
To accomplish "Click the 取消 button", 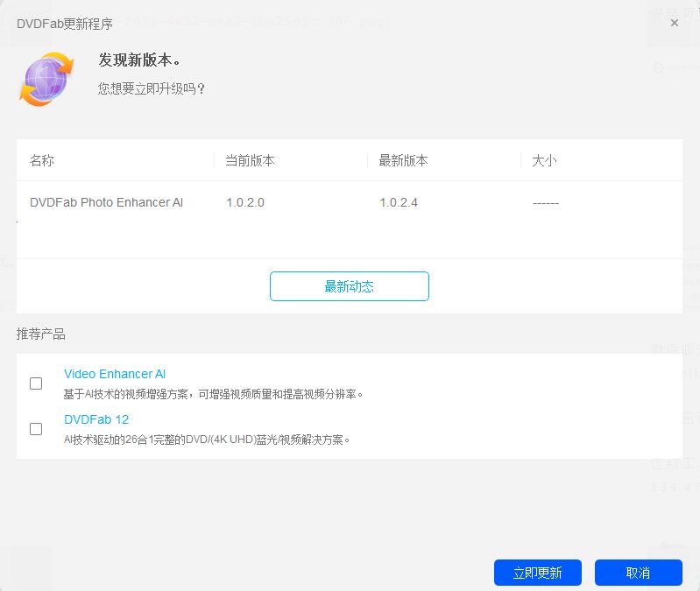I will point(639,573).
